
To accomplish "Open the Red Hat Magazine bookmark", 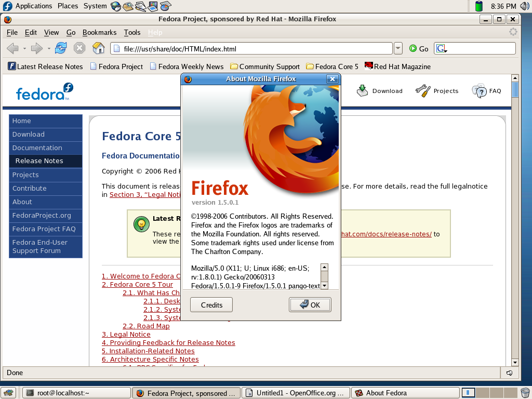I will [397, 66].
